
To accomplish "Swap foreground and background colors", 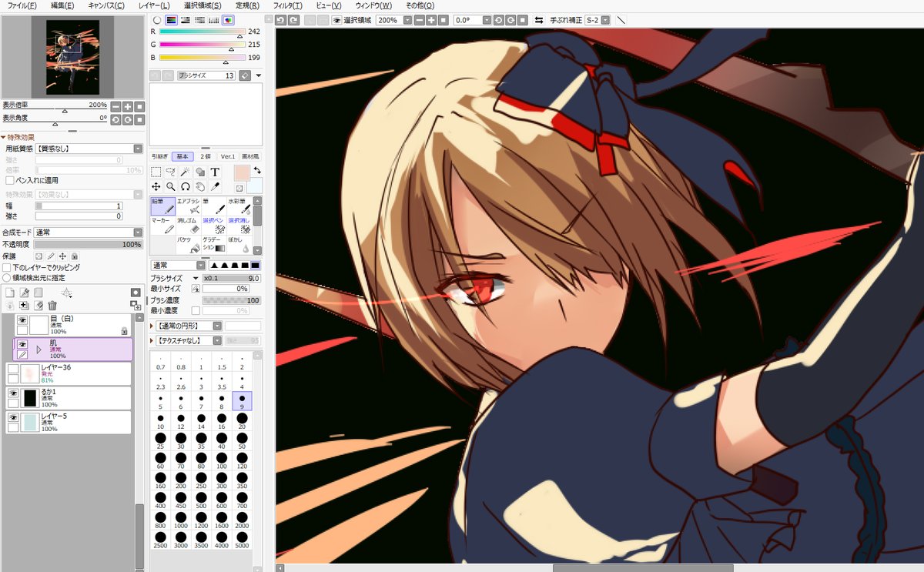I will tap(257, 169).
